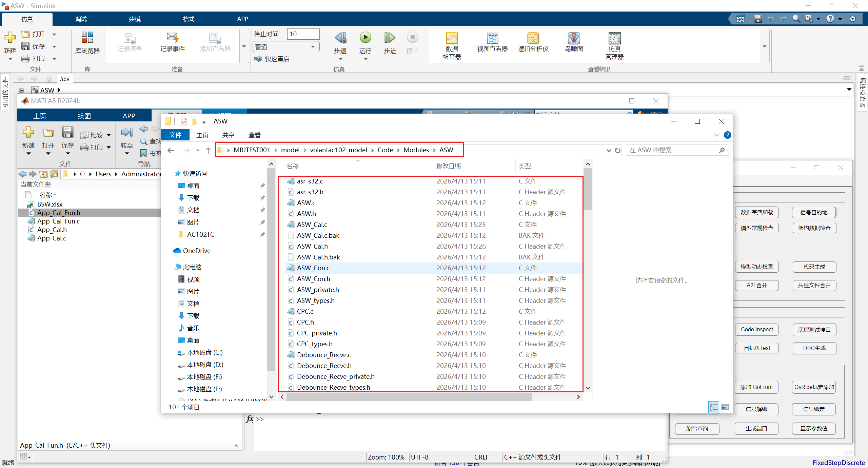Click the Explorer horizontal scrollbar thumb
868x468 pixels.
(409, 397)
